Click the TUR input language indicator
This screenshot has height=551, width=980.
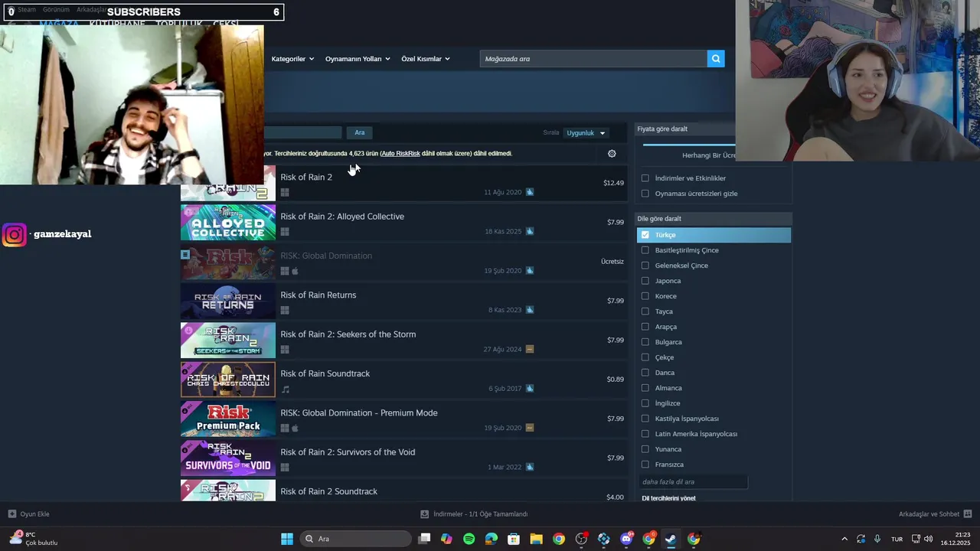(x=897, y=540)
